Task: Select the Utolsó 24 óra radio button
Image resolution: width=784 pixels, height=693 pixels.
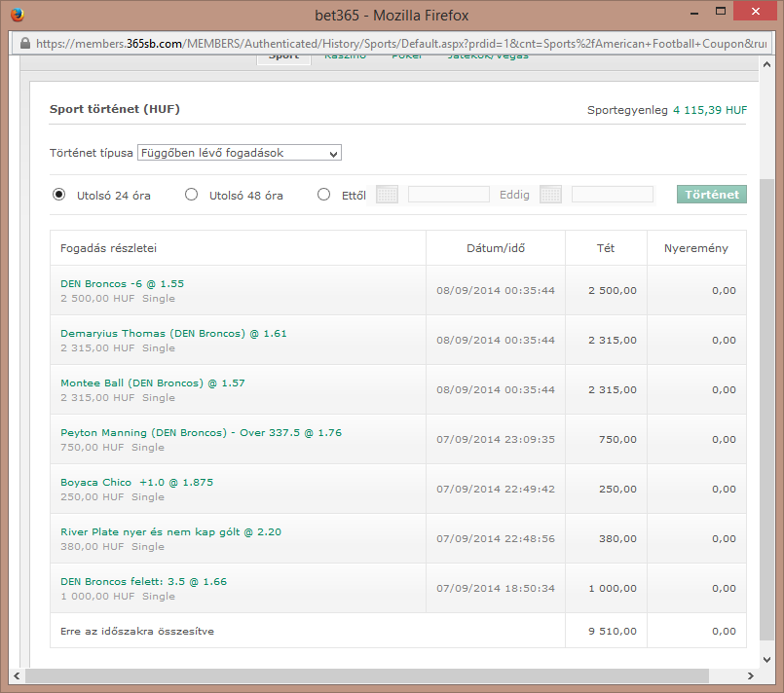Action: [x=59, y=194]
